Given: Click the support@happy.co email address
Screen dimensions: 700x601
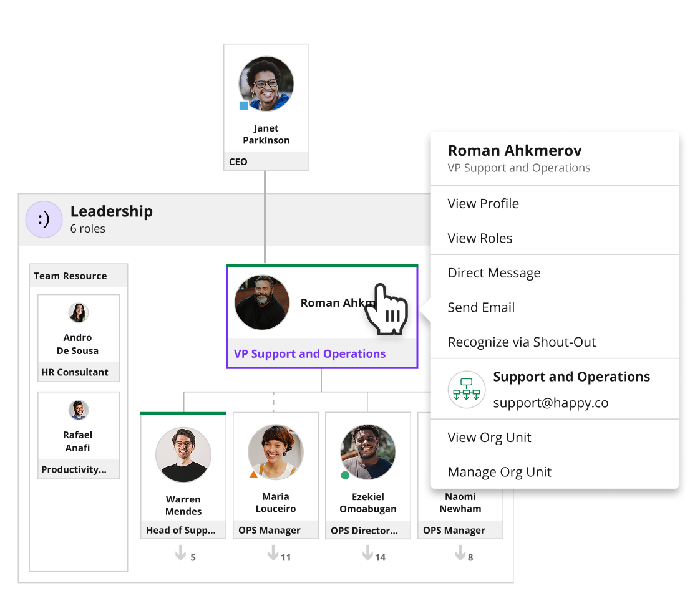Looking at the screenshot, I should point(550,403).
